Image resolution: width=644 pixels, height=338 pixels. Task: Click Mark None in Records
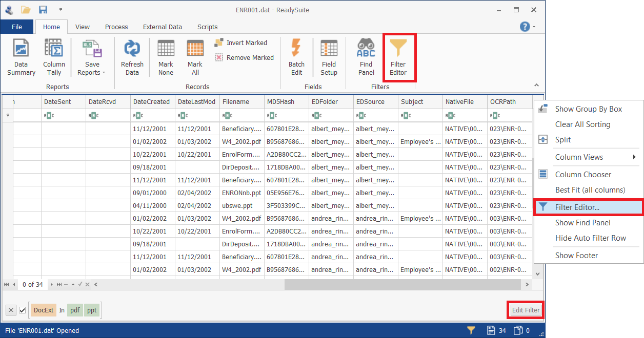coord(166,57)
